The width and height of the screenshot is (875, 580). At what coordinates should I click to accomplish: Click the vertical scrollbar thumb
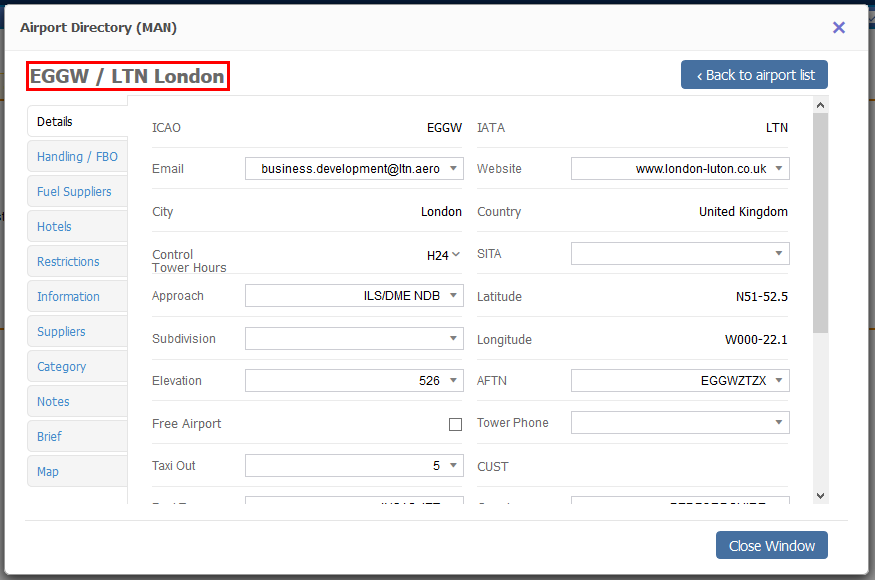coord(820,223)
